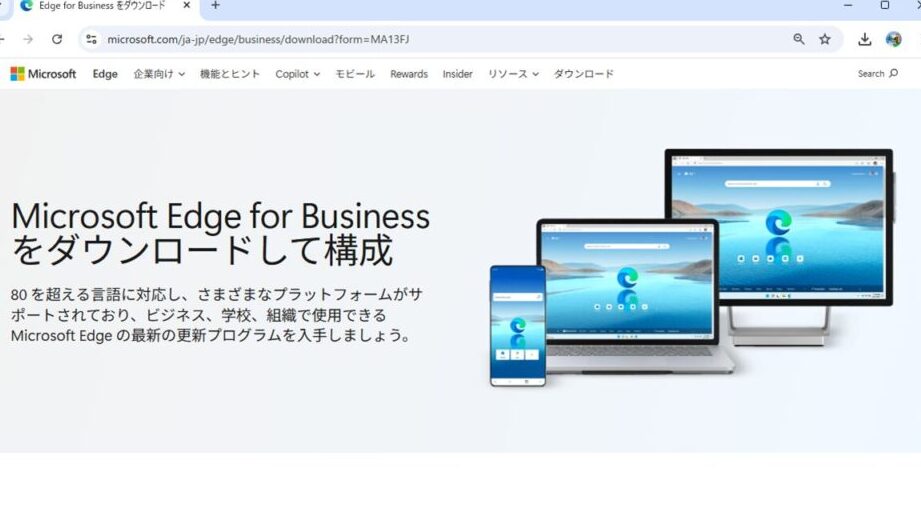Open the モバイル menu item
921x518 pixels.
tap(355, 74)
